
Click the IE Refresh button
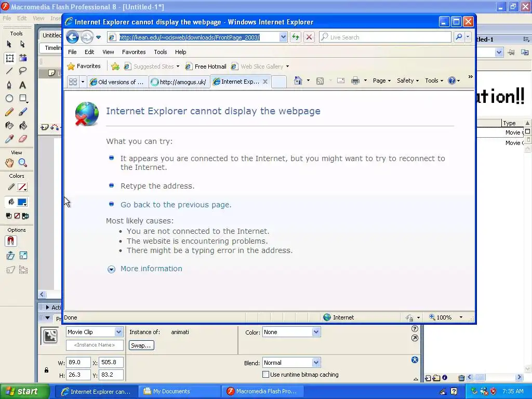[x=296, y=37]
